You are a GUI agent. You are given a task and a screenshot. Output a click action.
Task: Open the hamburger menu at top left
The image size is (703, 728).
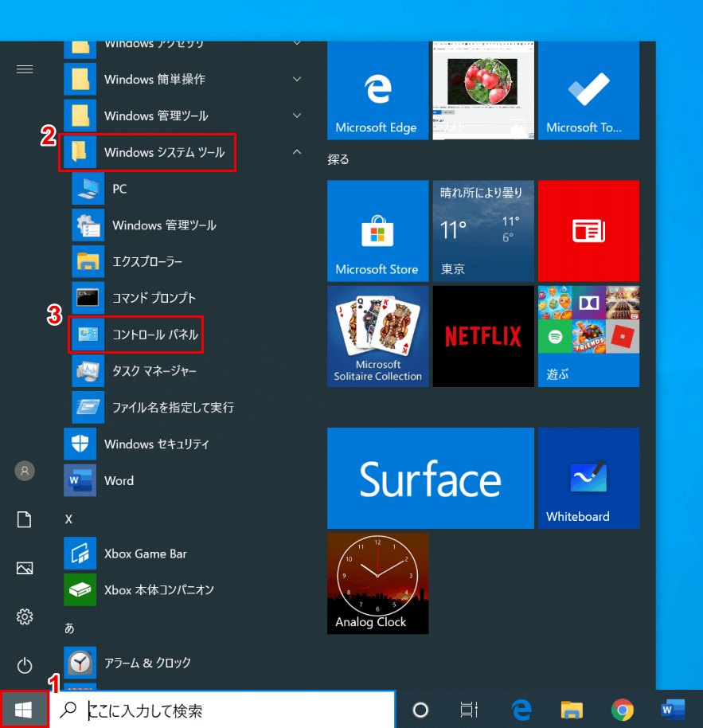coord(25,69)
